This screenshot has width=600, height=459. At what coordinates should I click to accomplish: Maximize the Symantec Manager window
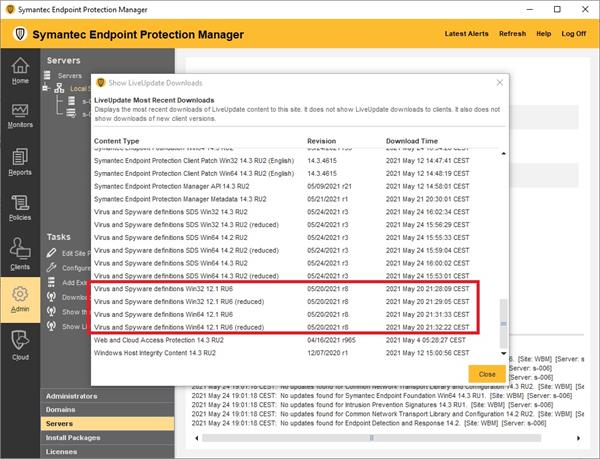[557, 9]
